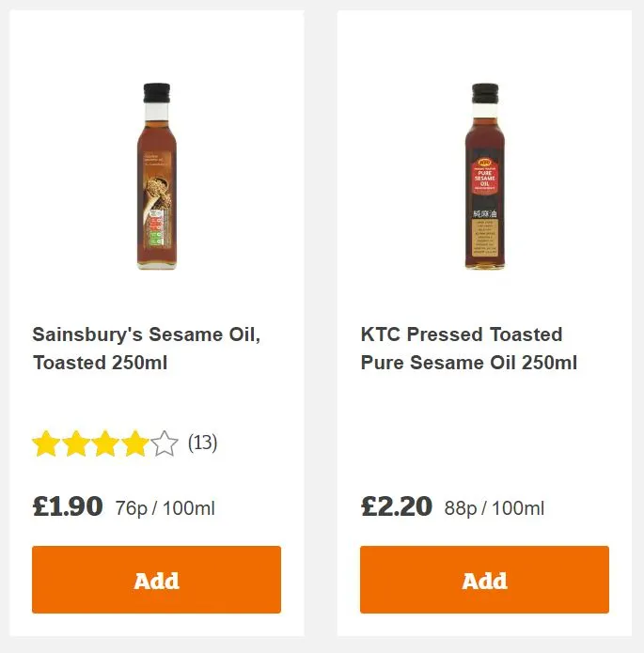Screen dimensions: 644x653
Task: Add Sainsbury's Sesame Oil to basket
Action: [156, 580]
